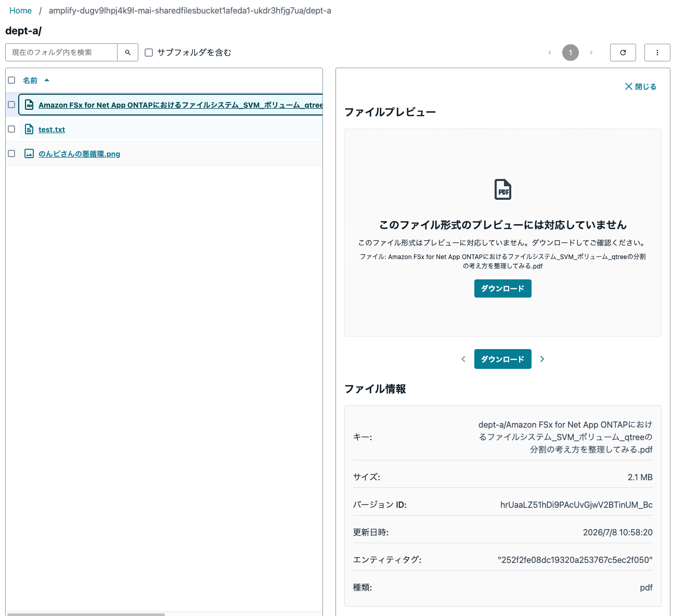Click the バージョン ID: label
This screenshot has height=616, width=673.
(x=380, y=505)
